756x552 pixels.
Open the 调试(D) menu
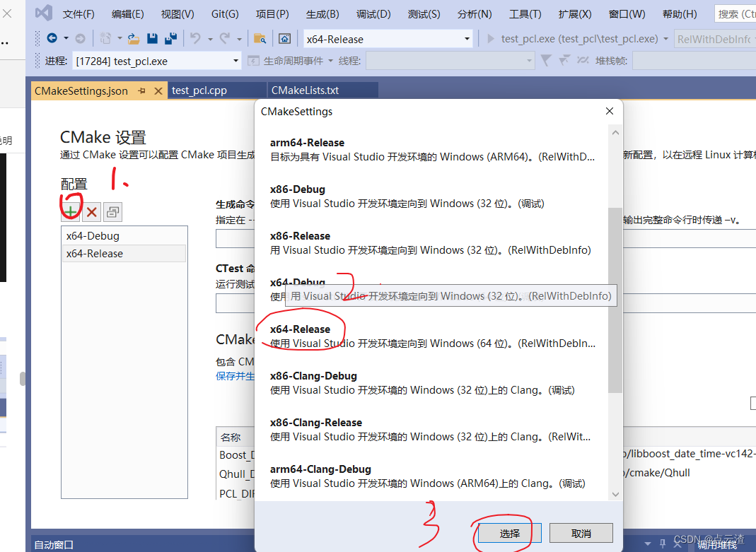pyautogui.click(x=373, y=14)
